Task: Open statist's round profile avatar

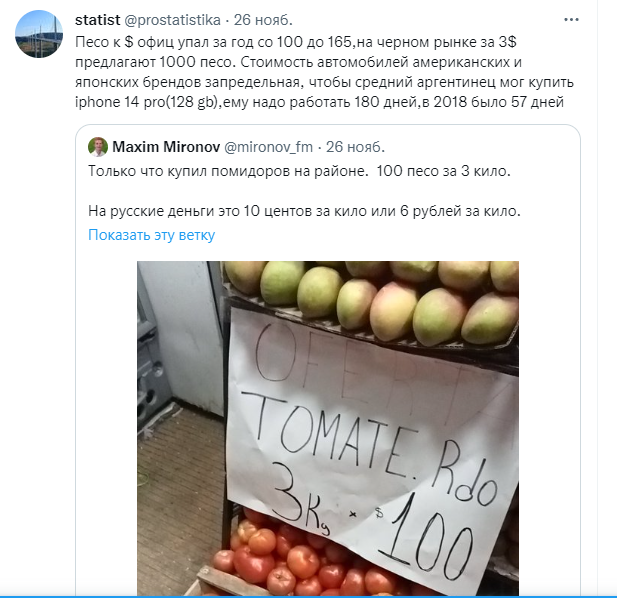Action: (39, 34)
